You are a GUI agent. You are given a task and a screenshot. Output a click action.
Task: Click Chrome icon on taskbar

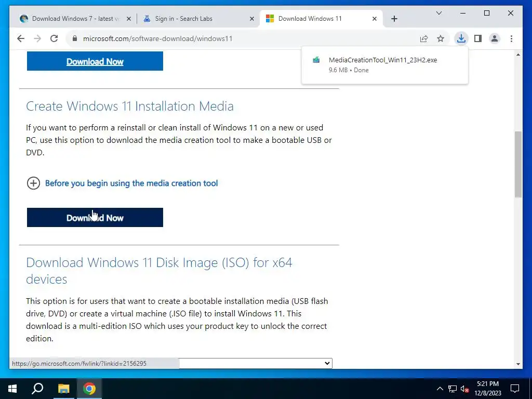coord(89,389)
